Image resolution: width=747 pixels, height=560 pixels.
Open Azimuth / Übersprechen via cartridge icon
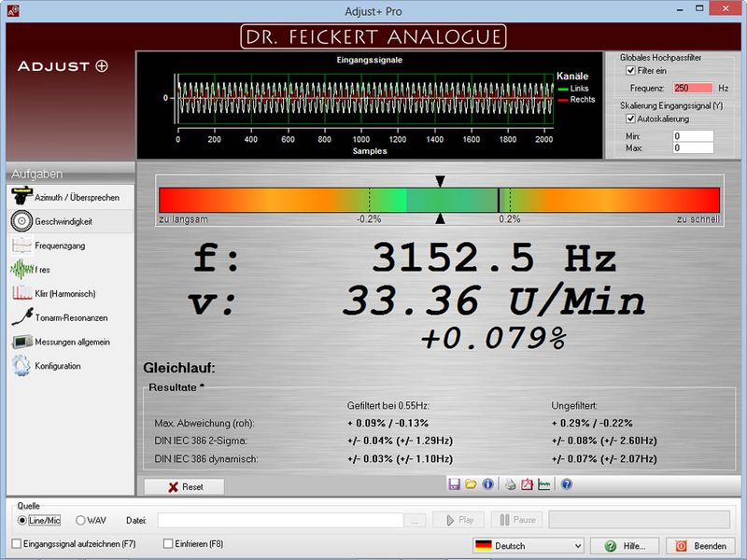pyautogui.click(x=21, y=197)
